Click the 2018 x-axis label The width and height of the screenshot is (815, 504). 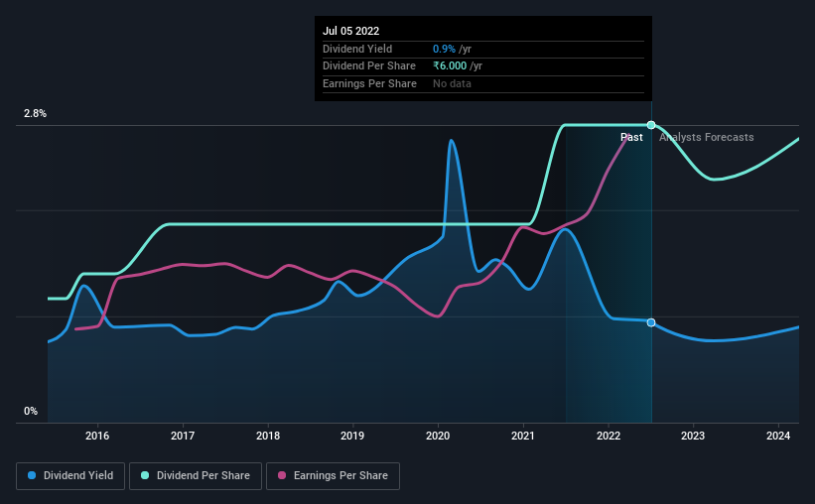click(268, 436)
